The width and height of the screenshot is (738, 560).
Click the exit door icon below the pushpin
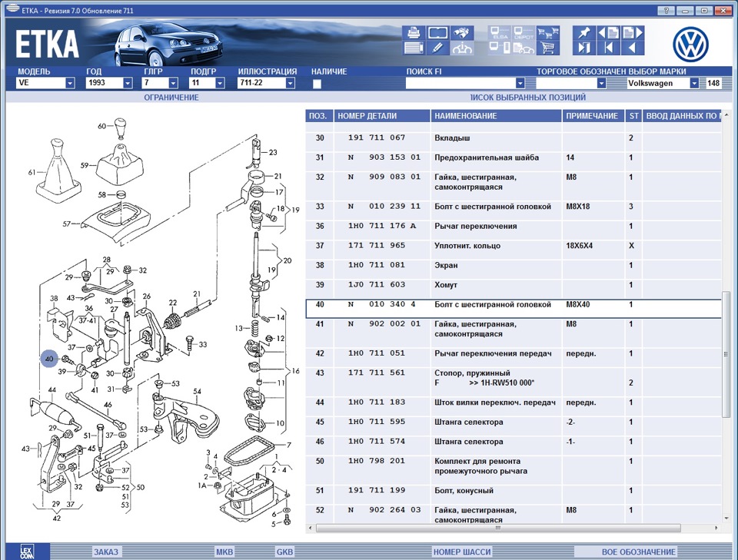584,48
